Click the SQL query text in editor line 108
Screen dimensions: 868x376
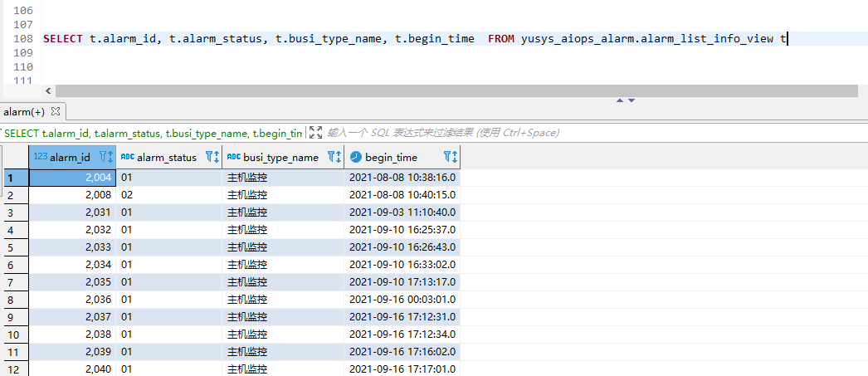[x=415, y=39]
